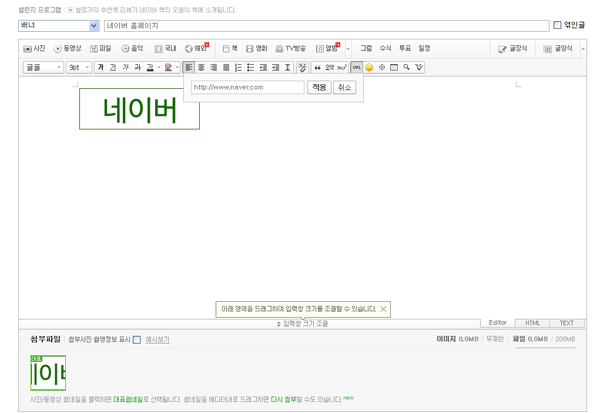Expand the arrow next to 글양식
Image resolution: width=600 pixels, height=413 pixels.
(583, 49)
